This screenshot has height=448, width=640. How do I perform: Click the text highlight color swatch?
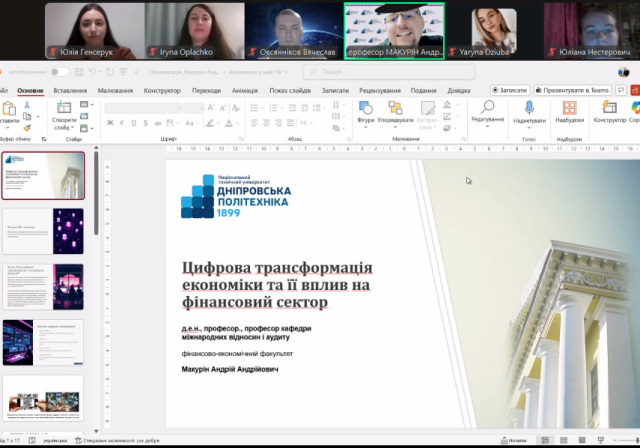[x=210, y=123]
